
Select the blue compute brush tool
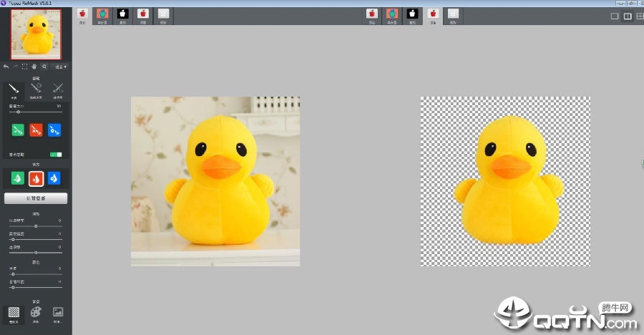tap(54, 130)
